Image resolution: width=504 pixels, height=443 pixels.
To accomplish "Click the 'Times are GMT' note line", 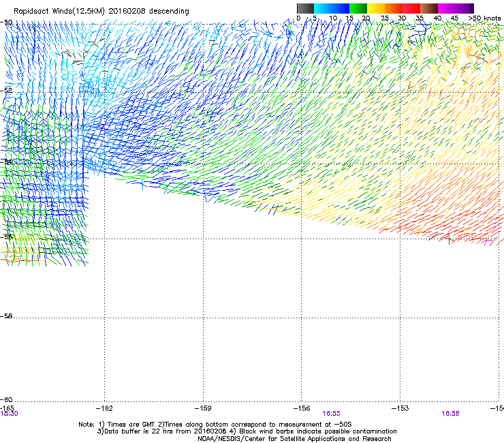I will click(215, 425).
